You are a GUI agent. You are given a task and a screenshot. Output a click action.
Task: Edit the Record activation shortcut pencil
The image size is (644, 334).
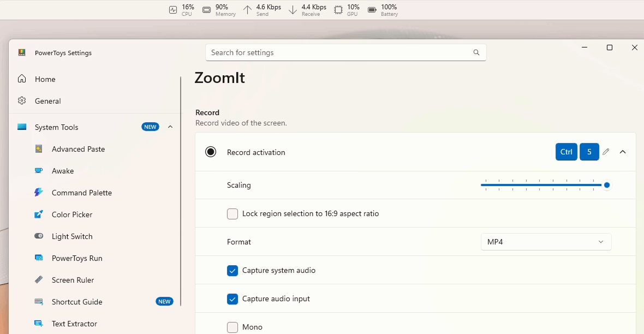[x=606, y=152]
